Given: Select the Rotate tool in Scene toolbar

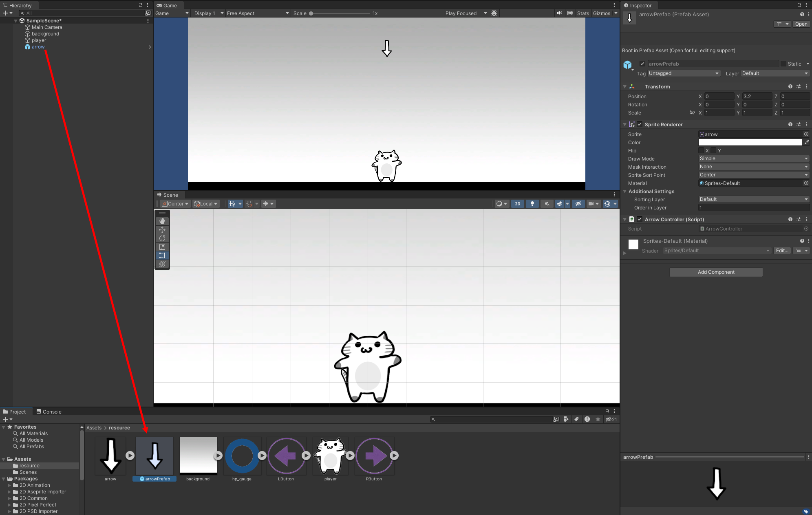Looking at the screenshot, I should tap(162, 238).
